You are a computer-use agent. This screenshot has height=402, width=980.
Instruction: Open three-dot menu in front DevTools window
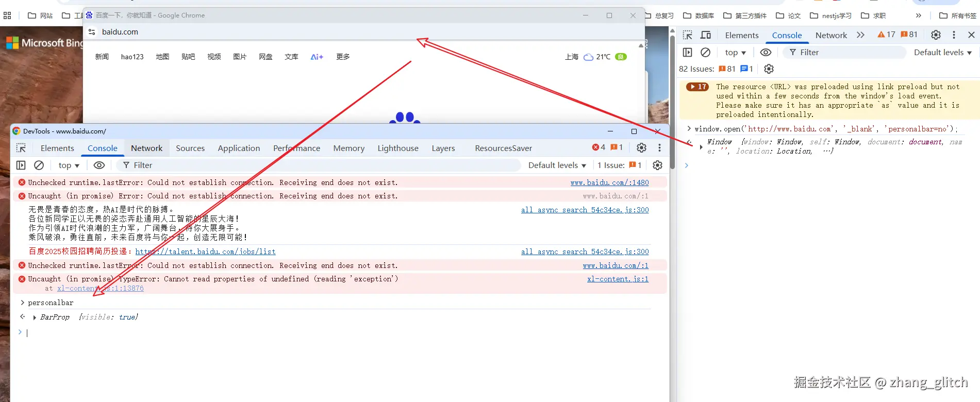pos(659,148)
